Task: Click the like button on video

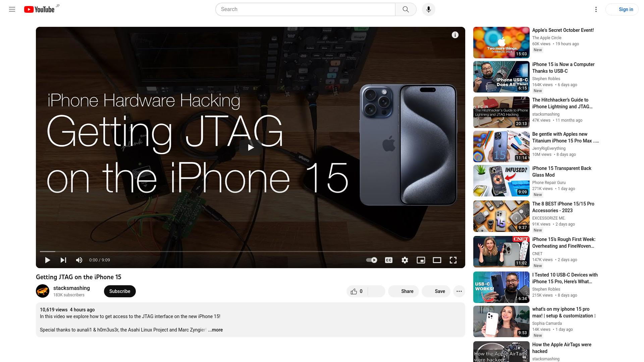Action: pyautogui.click(x=354, y=291)
